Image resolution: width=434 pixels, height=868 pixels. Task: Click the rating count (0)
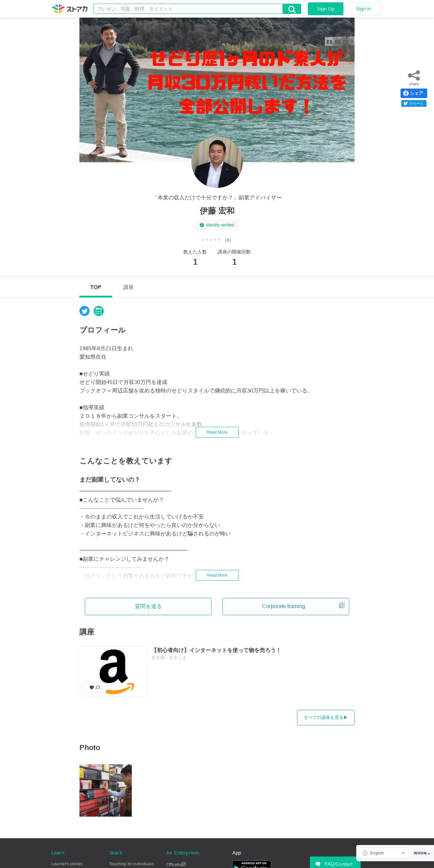[x=228, y=240]
